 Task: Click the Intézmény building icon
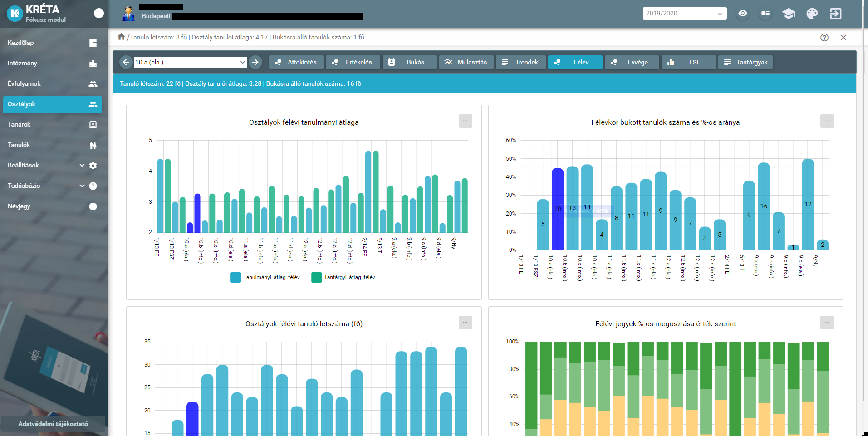93,64
